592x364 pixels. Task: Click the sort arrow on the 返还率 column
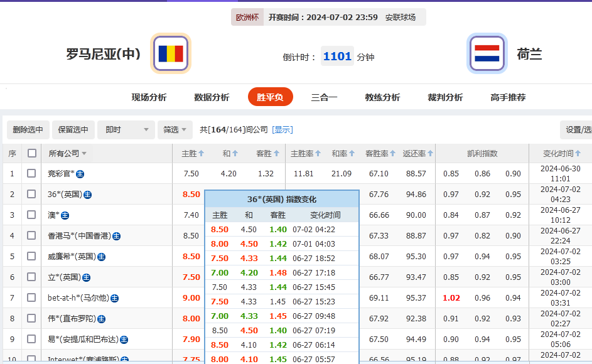[x=431, y=153]
